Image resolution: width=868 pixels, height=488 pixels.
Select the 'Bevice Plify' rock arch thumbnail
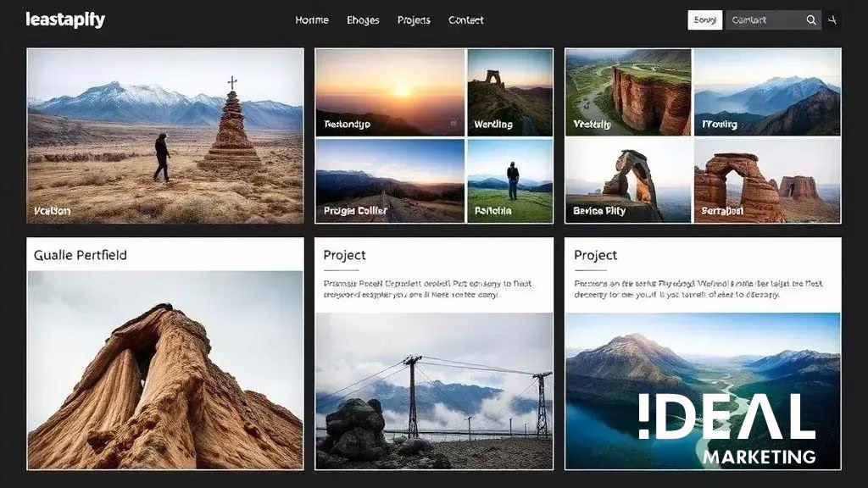click(x=628, y=180)
